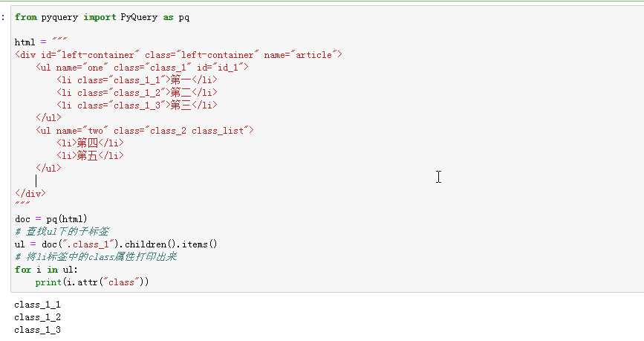Click the output line class_1_2
Viewport: 644px width, 341px height.
[37, 317]
